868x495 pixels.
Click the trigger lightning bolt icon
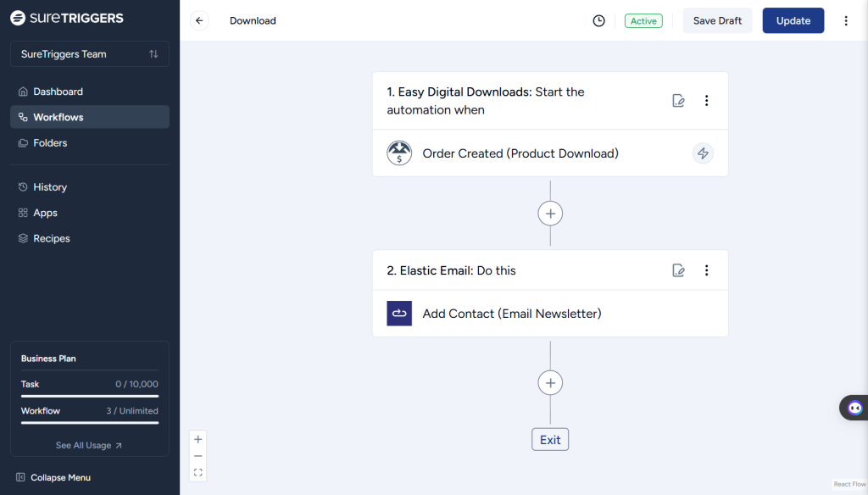[703, 153]
